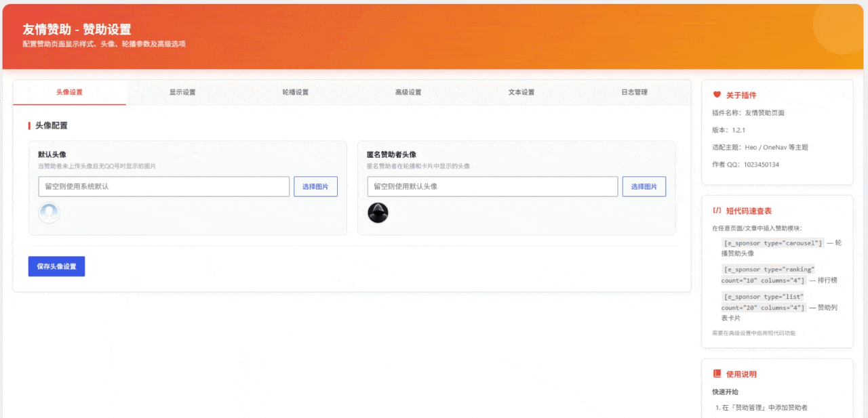Click the default avatar preview thumbnail
868x418 pixels.
point(49,213)
